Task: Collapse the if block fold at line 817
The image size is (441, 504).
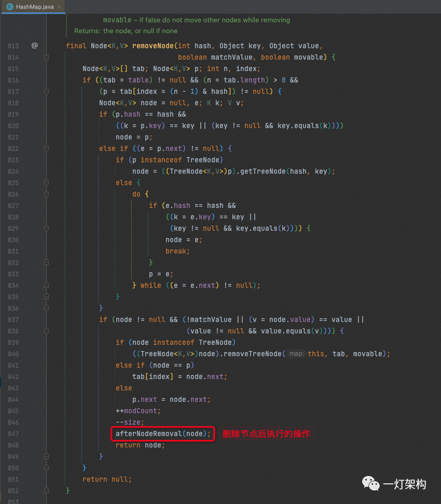Action: pos(46,92)
